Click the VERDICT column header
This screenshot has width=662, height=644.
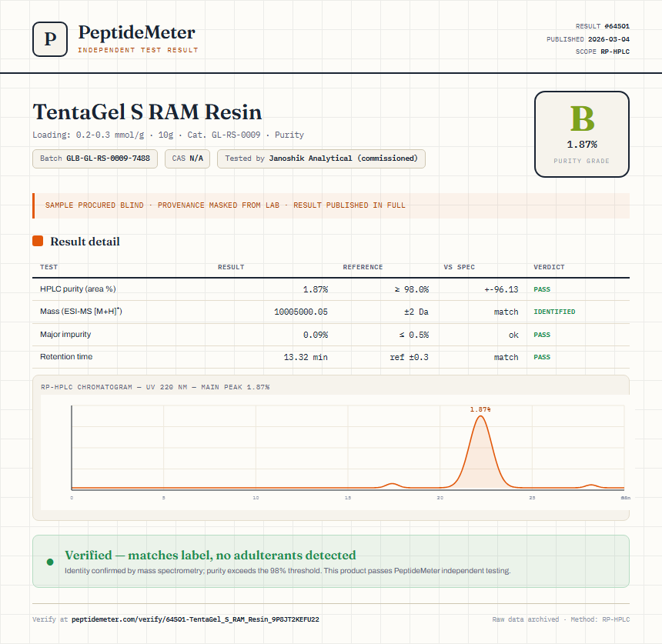click(549, 267)
